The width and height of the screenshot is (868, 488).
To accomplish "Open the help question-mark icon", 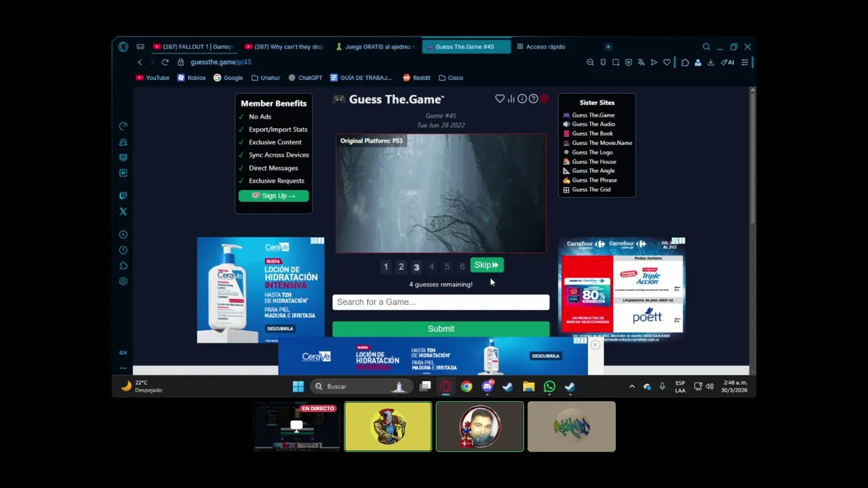I will pyautogui.click(x=533, y=99).
